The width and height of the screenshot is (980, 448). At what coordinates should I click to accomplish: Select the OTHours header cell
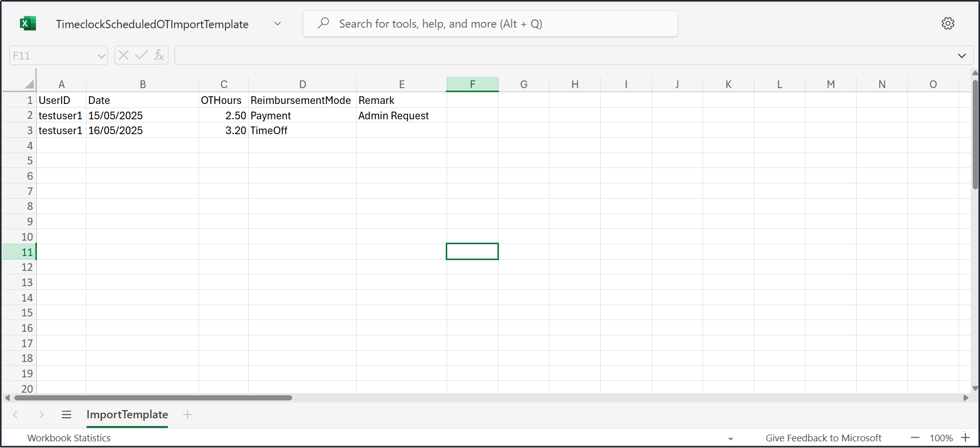[224, 100]
